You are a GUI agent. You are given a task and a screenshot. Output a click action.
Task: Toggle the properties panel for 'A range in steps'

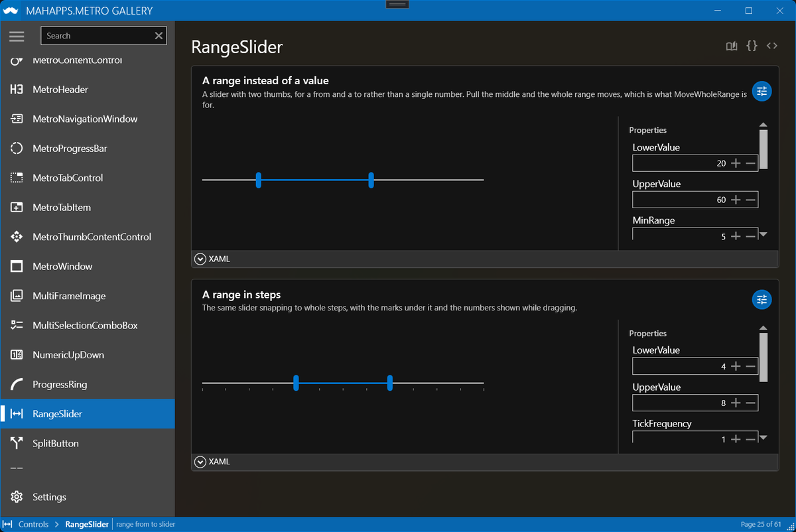(762, 299)
